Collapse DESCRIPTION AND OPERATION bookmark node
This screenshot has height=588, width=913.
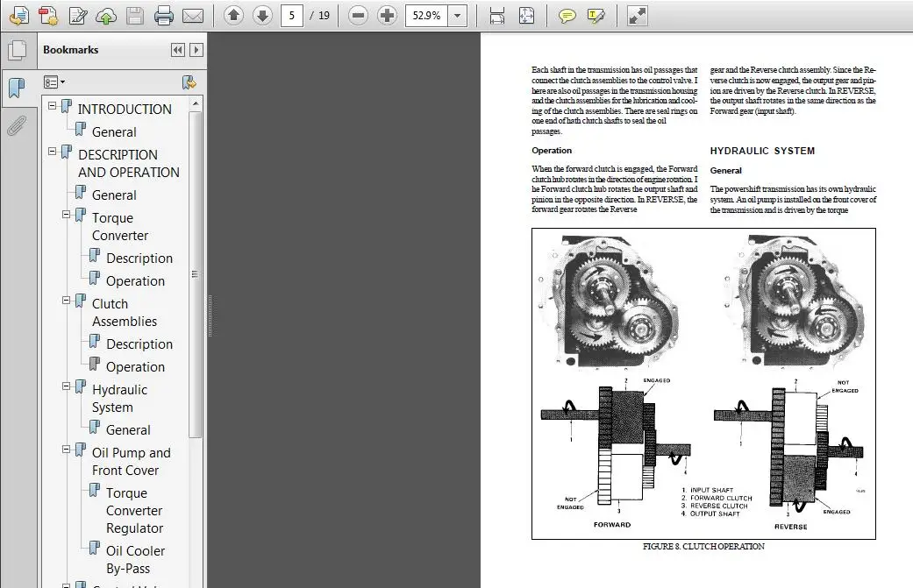tap(52, 152)
